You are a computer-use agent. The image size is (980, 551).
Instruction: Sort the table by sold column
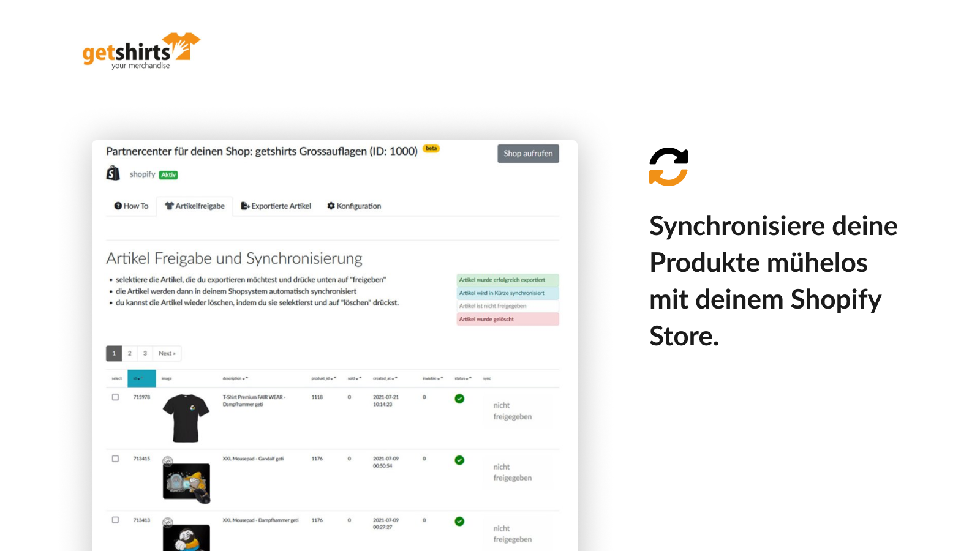click(355, 378)
